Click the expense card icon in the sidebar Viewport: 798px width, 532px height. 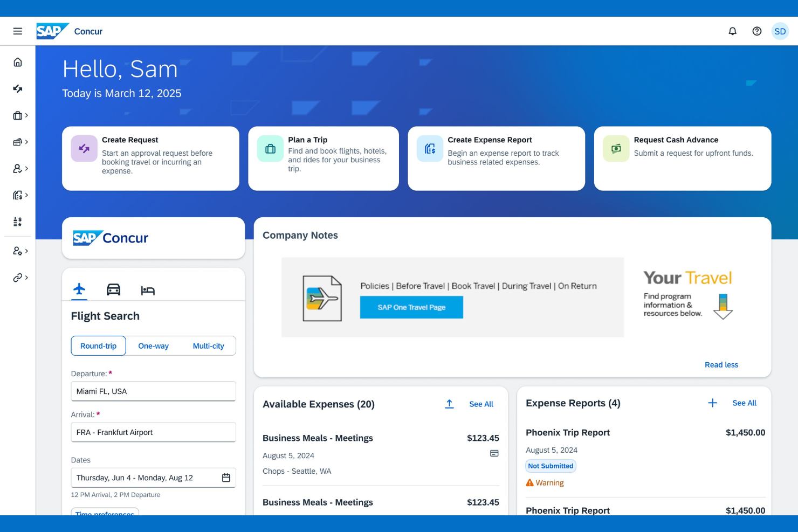(x=18, y=142)
